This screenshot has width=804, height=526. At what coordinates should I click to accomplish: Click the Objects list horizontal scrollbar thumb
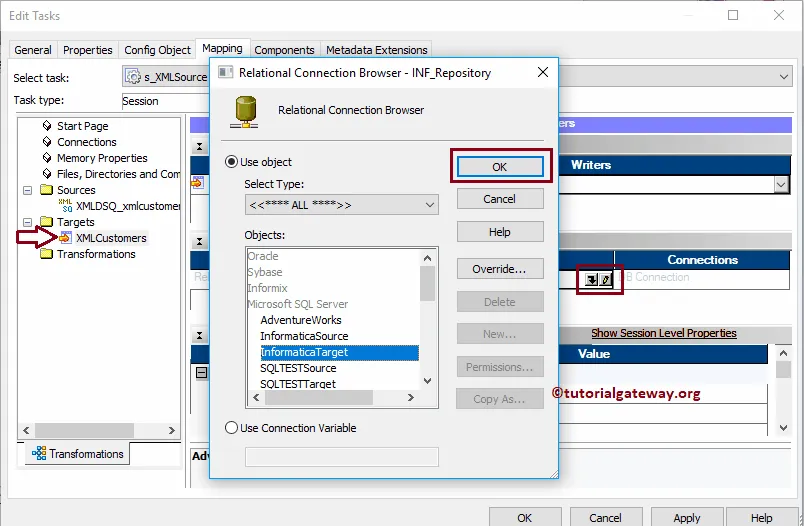pyautogui.click(x=319, y=397)
